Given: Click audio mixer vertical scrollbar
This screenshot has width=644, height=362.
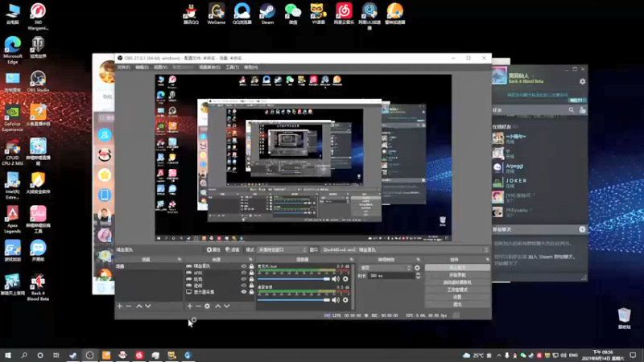Looking at the screenshot, I should pos(353,286).
